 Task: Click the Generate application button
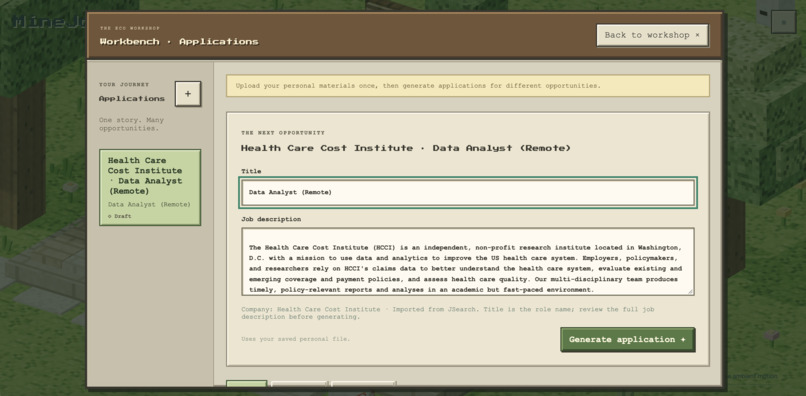[627, 339]
